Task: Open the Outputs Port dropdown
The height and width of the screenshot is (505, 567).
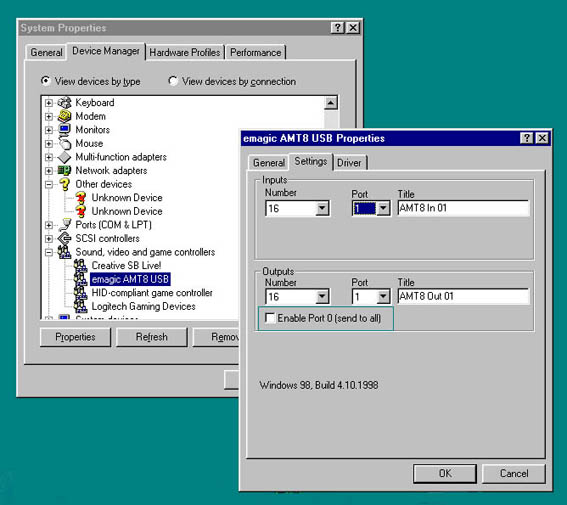Action: 383,297
